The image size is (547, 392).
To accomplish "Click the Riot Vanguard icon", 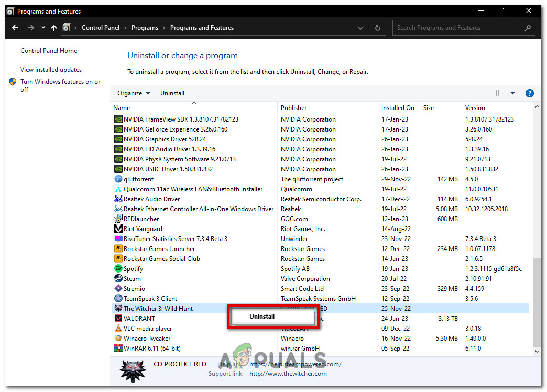I will click(118, 228).
